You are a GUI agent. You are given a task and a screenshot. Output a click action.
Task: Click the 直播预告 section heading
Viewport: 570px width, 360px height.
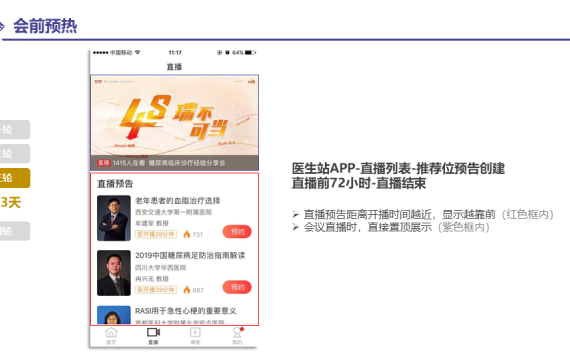click(115, 184)
